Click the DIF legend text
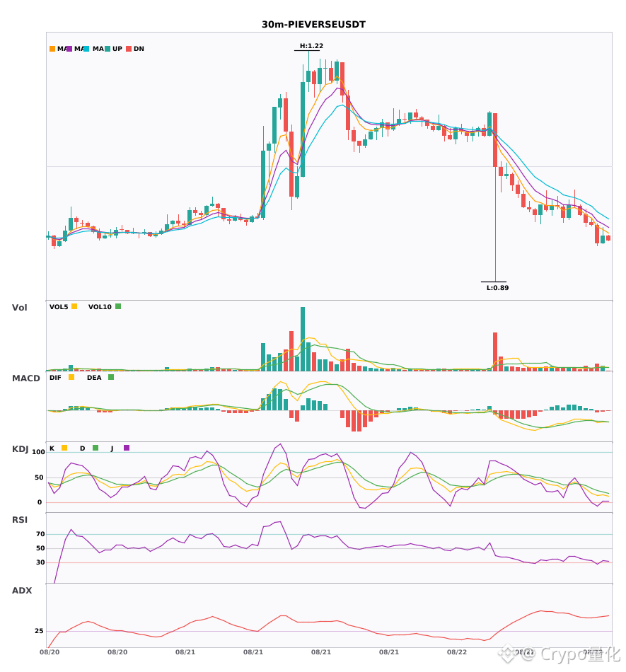Image resolution: width=626 pixels, height=672 pixels. coord(55,378)
